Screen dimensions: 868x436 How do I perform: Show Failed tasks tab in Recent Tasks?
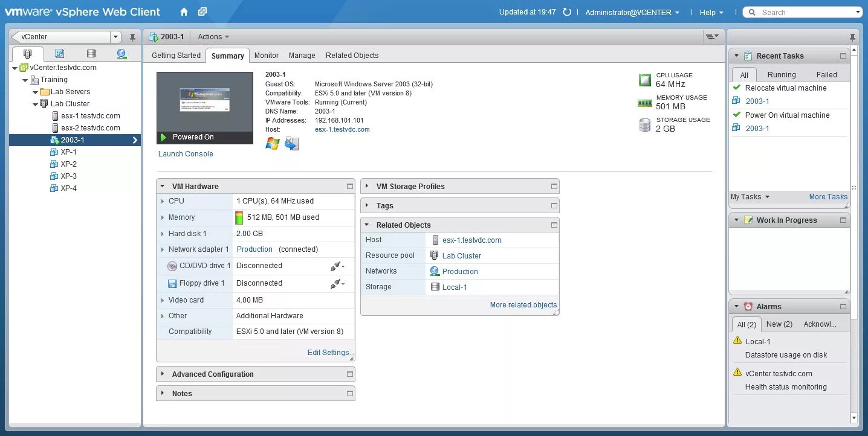tap(826, 75)
